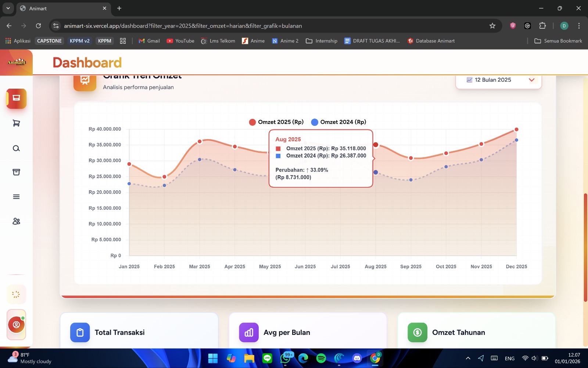Open the users sidebar icon
This screenshot has width=588, height=368.
click(x=16, y=221)
